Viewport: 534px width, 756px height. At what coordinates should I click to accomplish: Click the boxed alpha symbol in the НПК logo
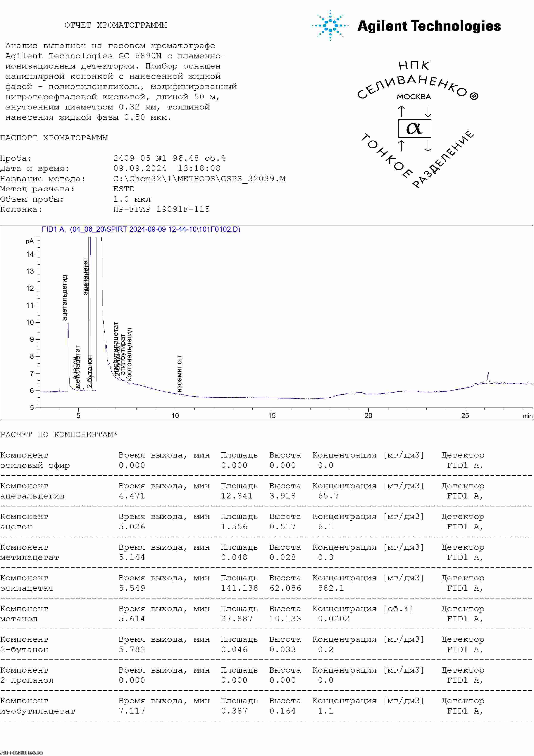tap(414, 128)
